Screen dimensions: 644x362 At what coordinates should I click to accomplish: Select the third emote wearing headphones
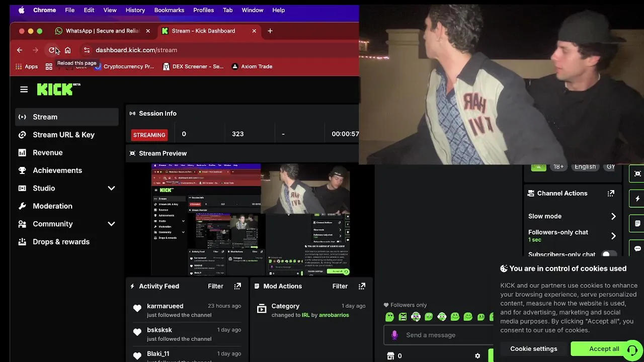pos(416,317)
